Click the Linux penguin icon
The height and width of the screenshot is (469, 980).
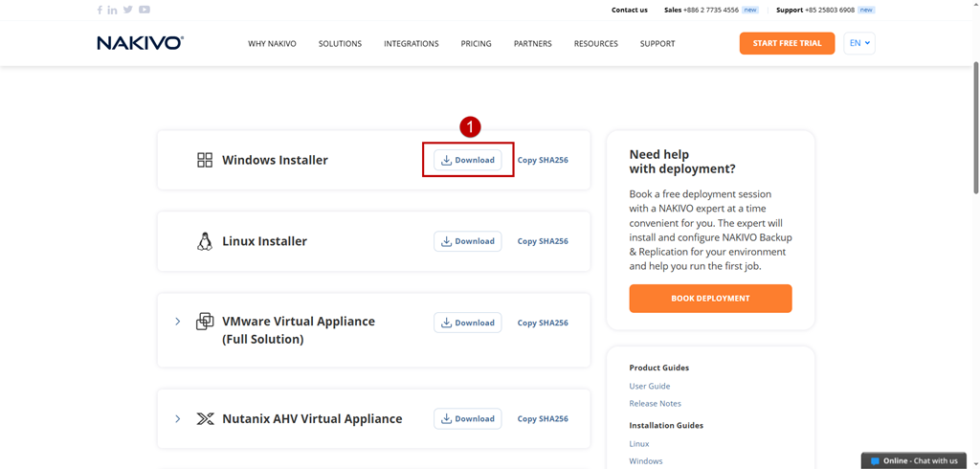[205, 241]
